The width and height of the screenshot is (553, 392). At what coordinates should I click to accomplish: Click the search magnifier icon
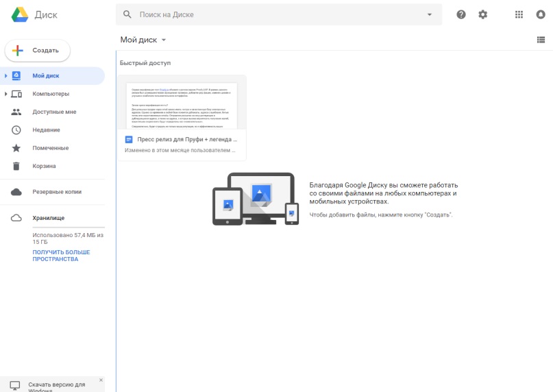point(127,14)
